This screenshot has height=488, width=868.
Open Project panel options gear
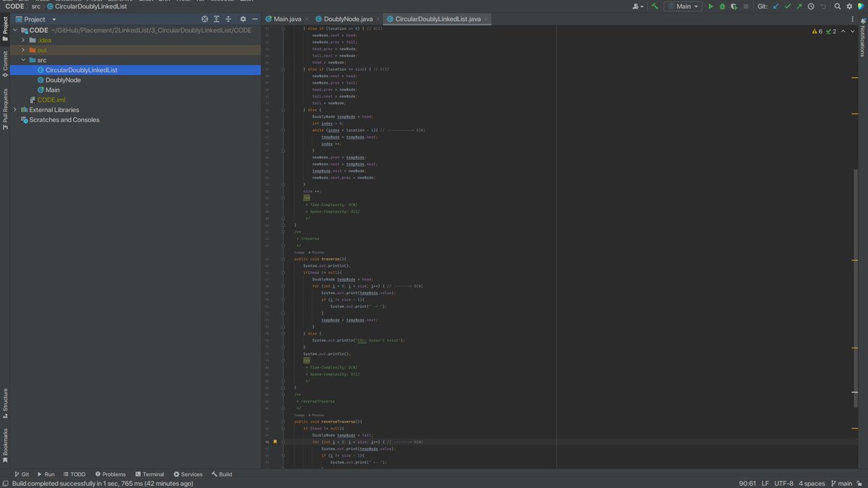coord(243,19)
